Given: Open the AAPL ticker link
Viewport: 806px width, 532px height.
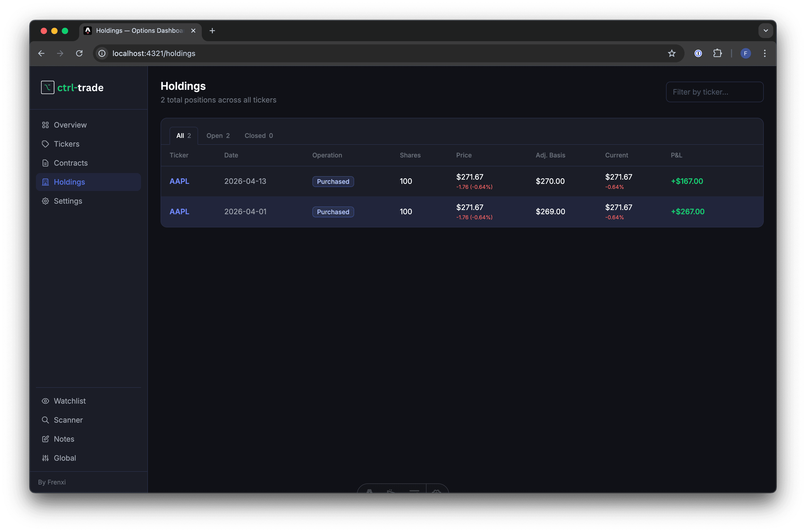Looking at the screenshot, I should coord(179,181).
